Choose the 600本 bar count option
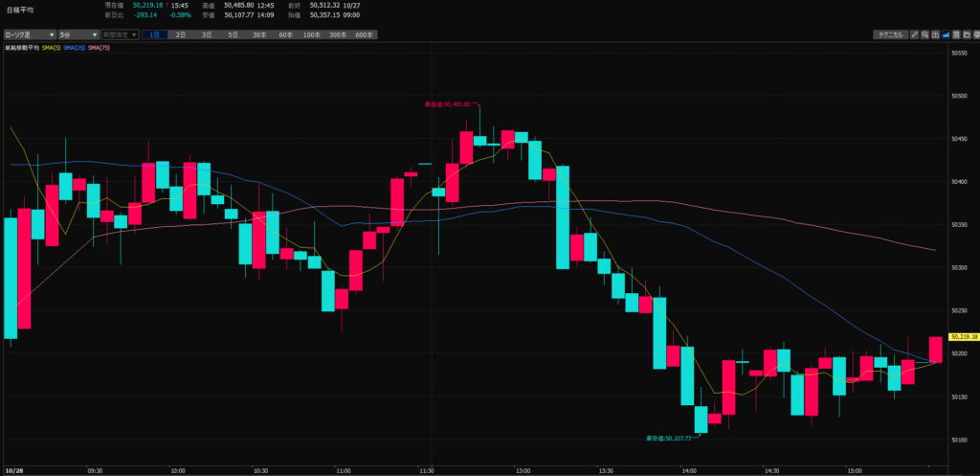980x476 pixels. [364, 34]
